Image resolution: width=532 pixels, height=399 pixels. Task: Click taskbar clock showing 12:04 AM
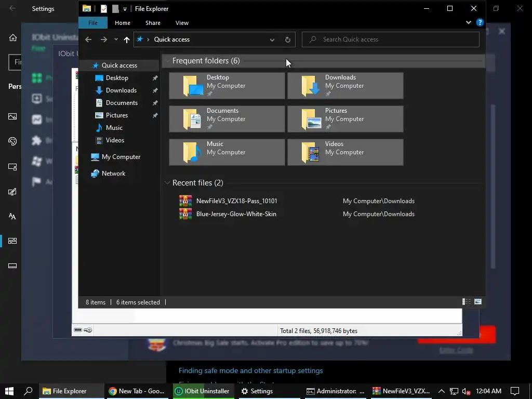pyautogui.click(x=488, y=391)
